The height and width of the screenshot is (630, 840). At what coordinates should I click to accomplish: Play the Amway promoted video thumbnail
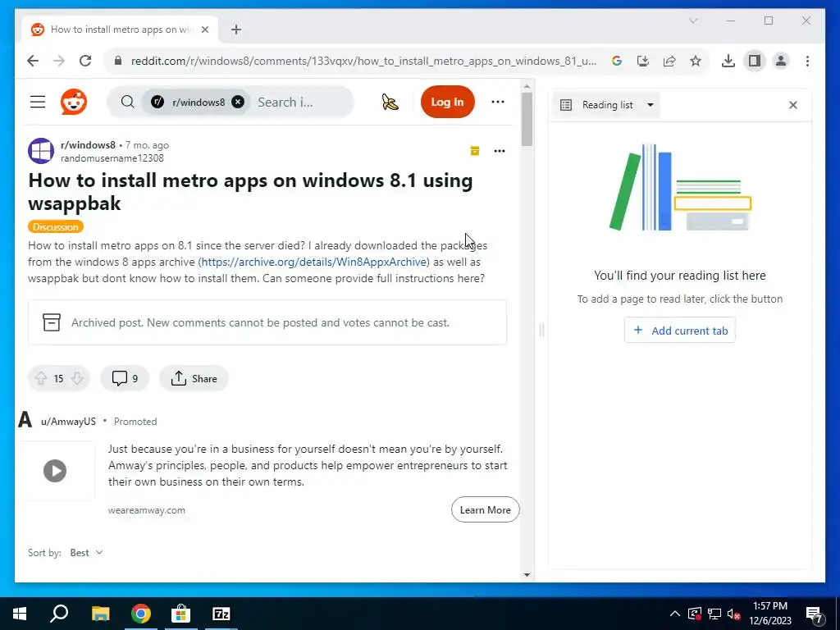pyautogui.click(x=55, y=471)
